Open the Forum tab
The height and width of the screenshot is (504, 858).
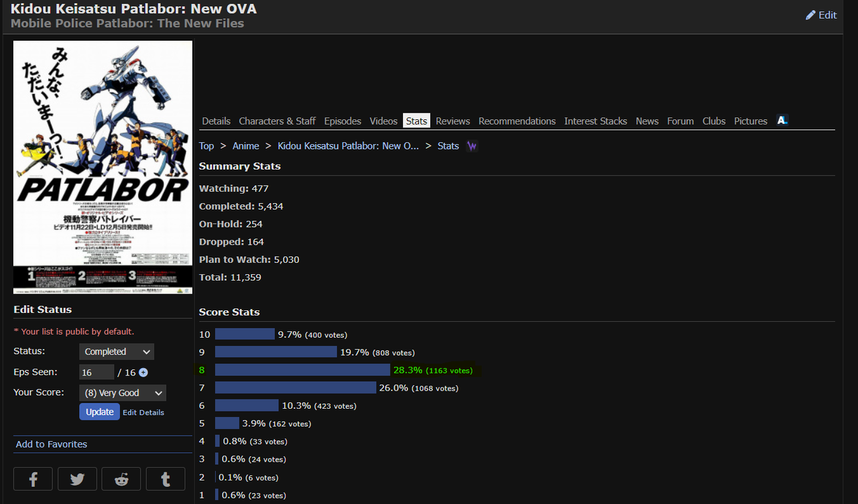680,121
